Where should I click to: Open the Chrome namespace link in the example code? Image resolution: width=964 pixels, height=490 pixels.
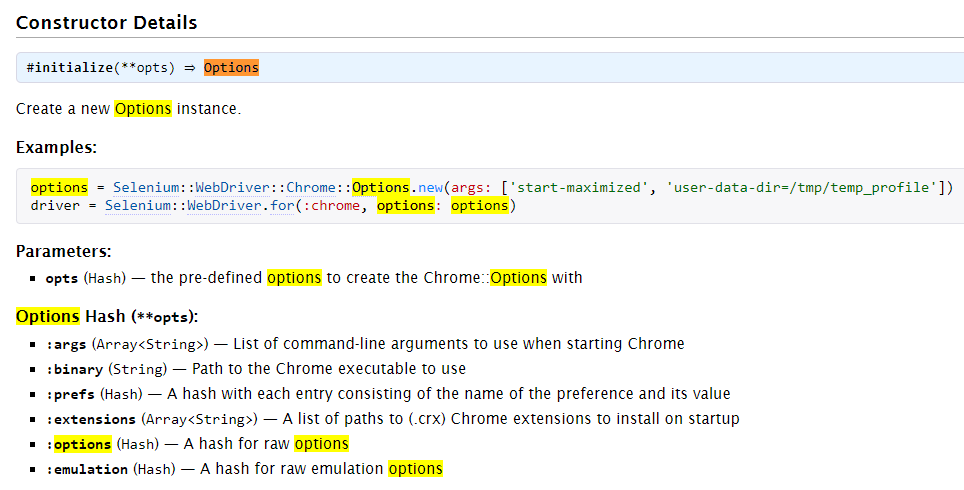(311, 188)
